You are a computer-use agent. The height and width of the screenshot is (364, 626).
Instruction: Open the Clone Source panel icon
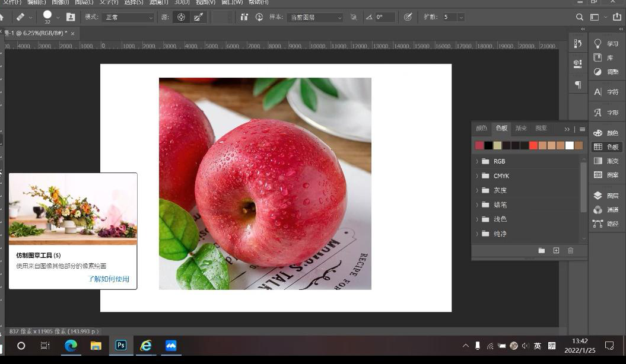pyautogui.click(x=577, y=63)
